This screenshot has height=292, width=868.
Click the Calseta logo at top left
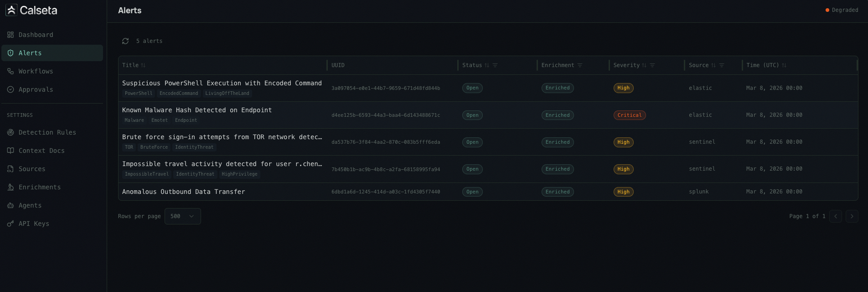coord(32,10)
